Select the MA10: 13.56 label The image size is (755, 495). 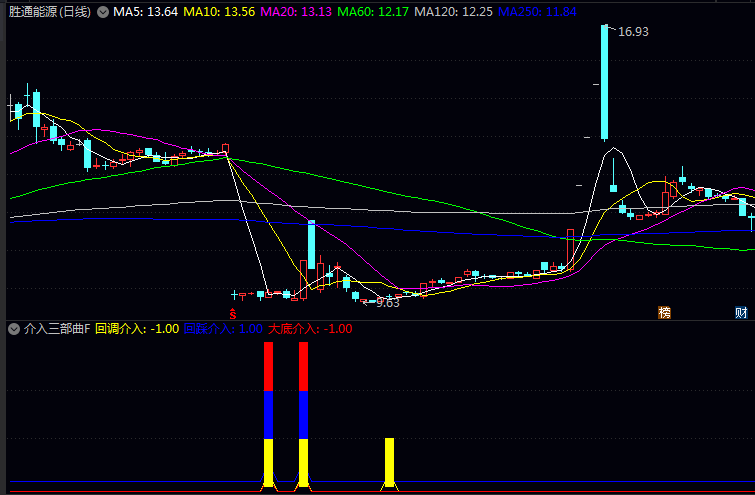[219, 12]
